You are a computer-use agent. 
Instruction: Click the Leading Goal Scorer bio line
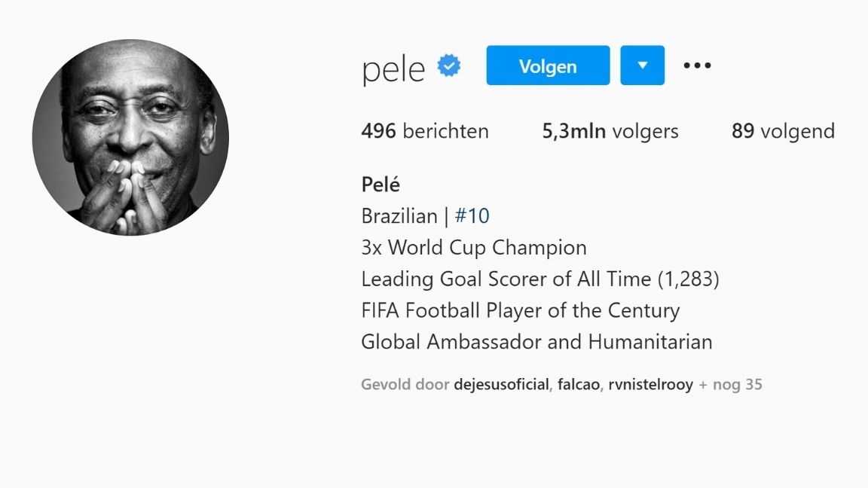pos(539,279)
